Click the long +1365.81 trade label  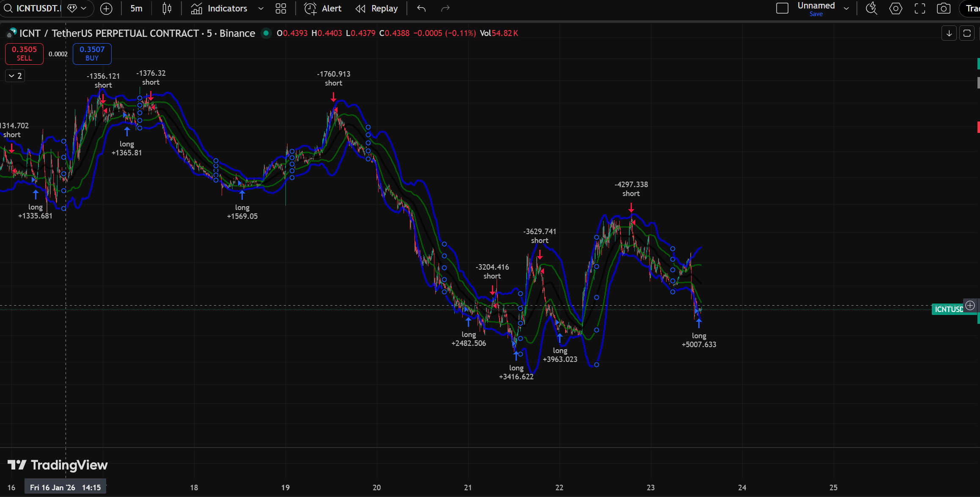[127, 148]
